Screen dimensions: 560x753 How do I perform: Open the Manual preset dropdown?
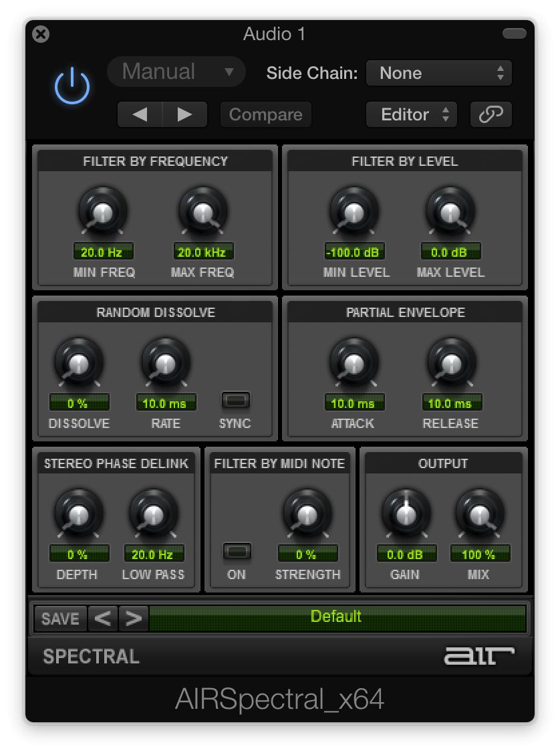tap(176, 72)
